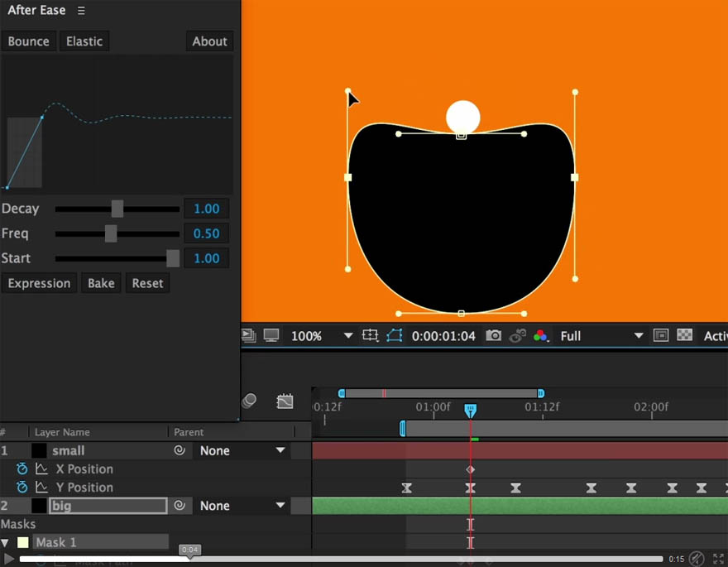Open the Full resolution dropdown
728x567 pixels.
point(638,335)
